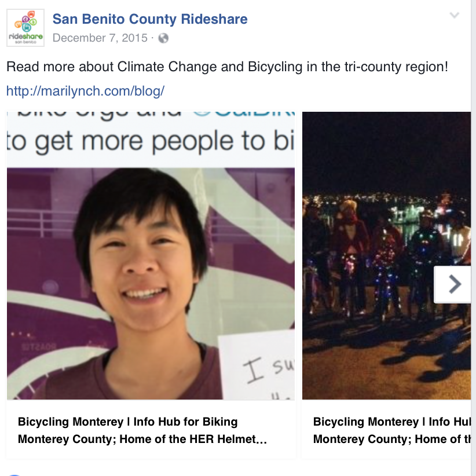Click the December 7, 2015 timestamp
The height and width of the screenshot is (476, 476).
[100, 38]
